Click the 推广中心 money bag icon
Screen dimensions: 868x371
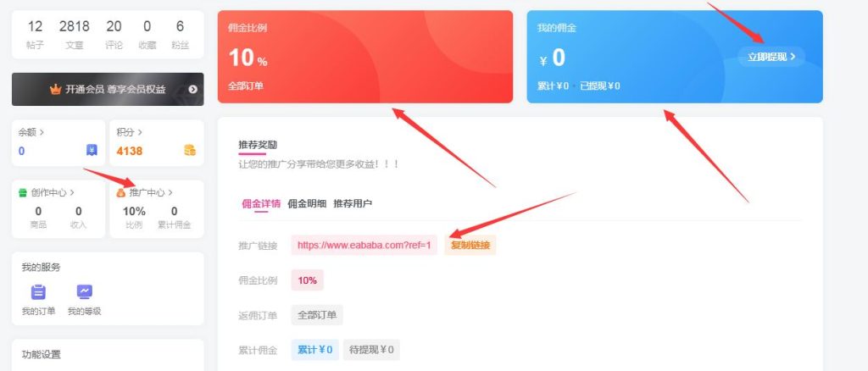pyautogui.click(x=121, y=192)
